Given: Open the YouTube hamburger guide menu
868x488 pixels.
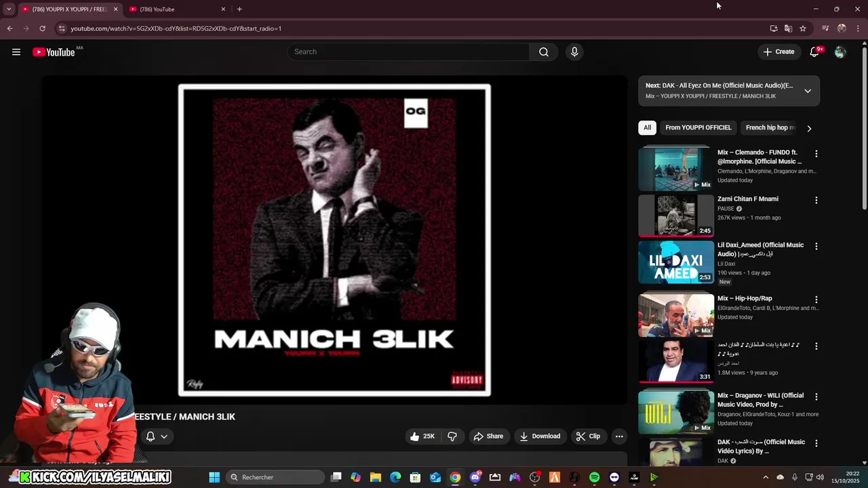Looking at the screenshot, I should 16,52.
